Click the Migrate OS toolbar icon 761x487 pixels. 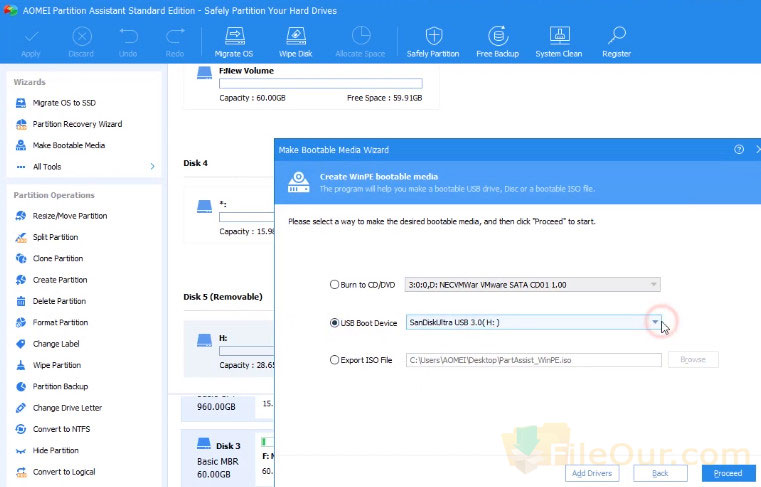[x=234, y=35]
